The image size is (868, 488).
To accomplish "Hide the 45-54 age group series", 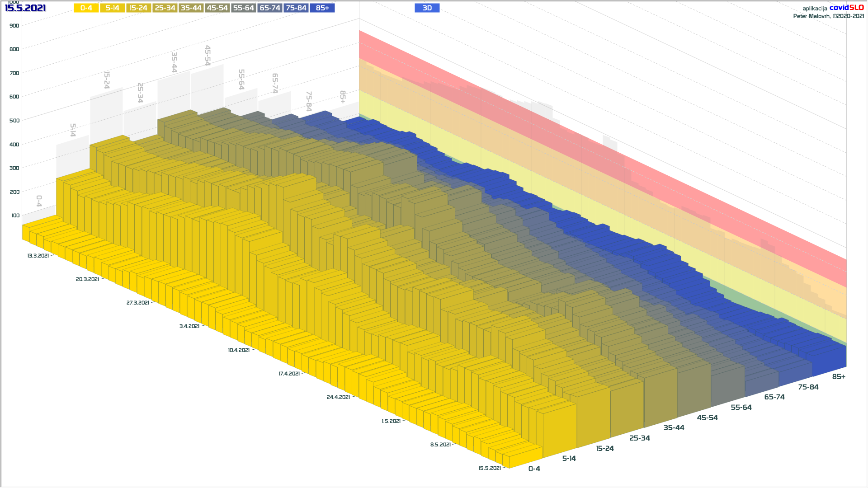I will 217,8.
